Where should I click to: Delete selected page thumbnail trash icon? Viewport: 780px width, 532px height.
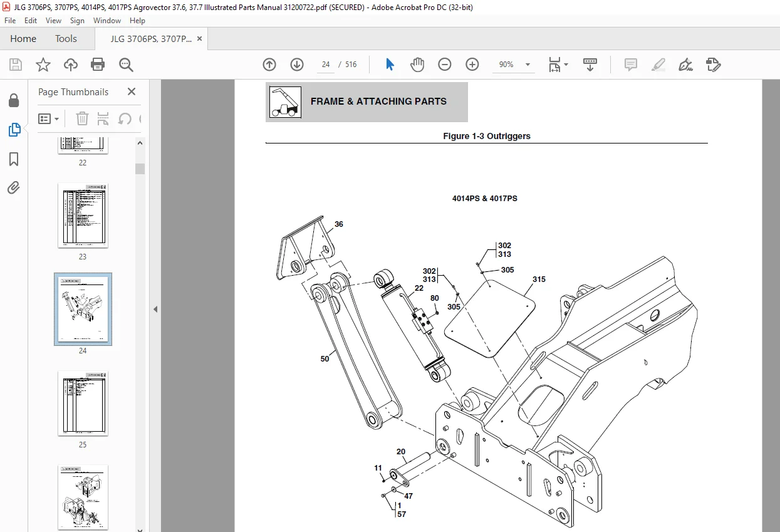82,118
